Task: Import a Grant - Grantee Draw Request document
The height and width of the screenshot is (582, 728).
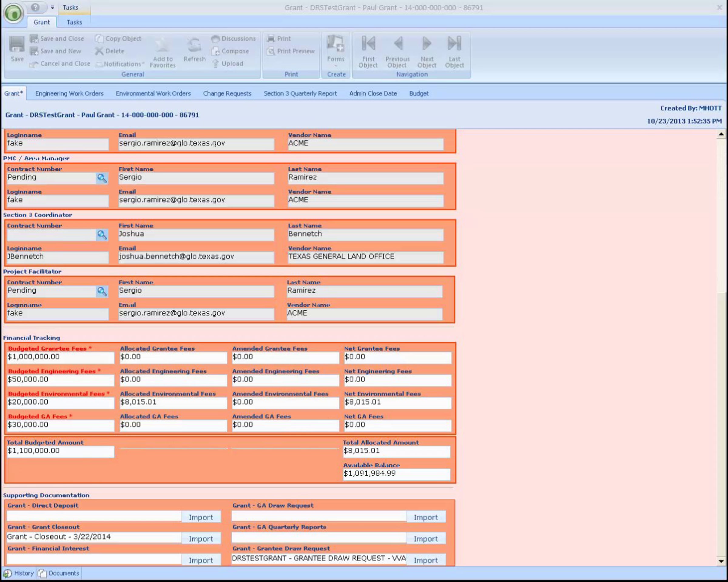Action: [x=426, y=560]
